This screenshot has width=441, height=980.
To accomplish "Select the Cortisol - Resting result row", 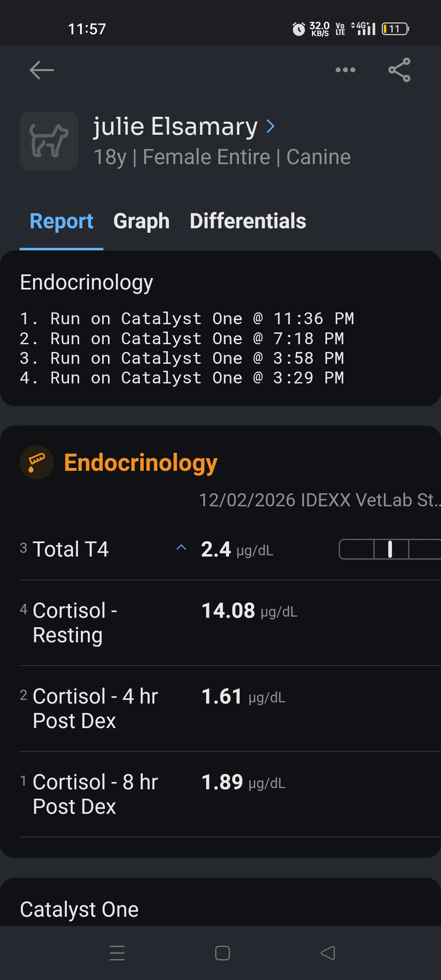I will [x=220, y=623].
